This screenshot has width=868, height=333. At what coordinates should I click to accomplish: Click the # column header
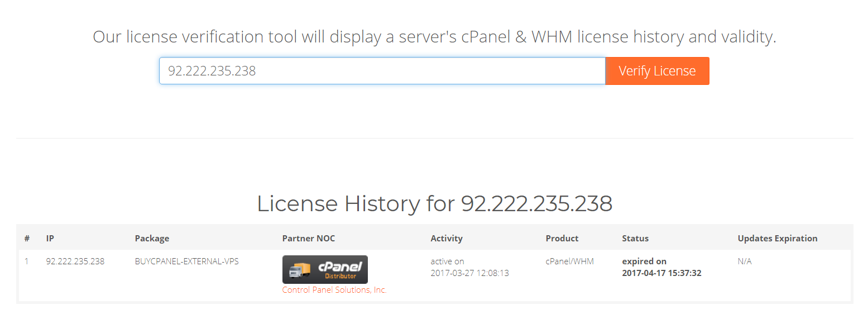coord(27,238)
